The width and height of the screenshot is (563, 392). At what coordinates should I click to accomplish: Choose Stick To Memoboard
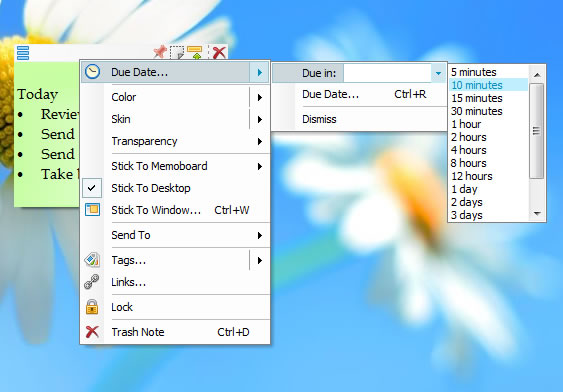click(x=175, y=166)
